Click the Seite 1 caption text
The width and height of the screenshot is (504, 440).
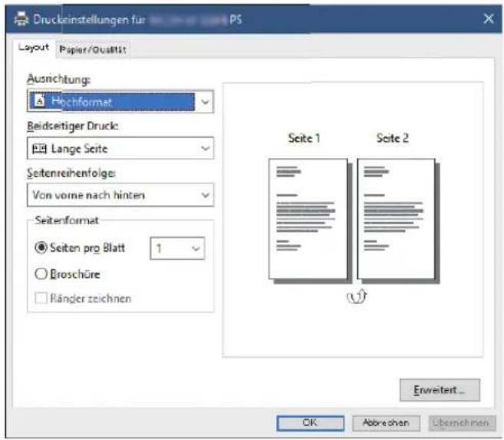304,138
